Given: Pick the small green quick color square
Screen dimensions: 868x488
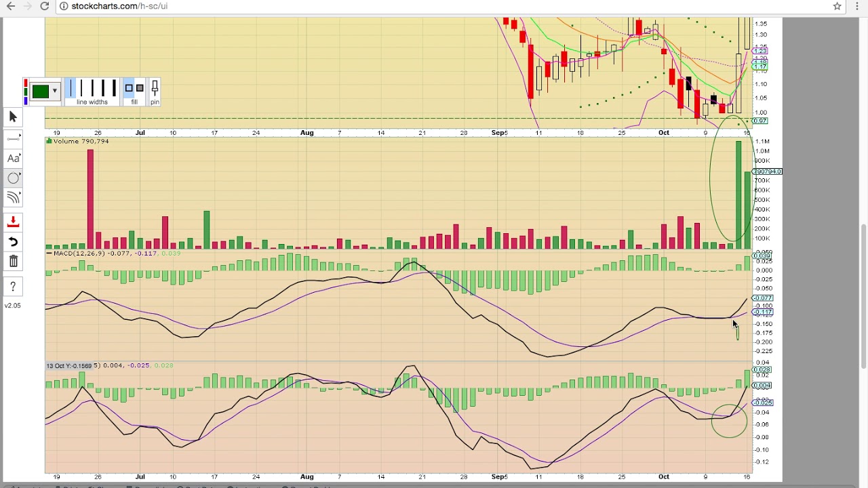Looking at the screenshot, I should [x=26, y=92].
